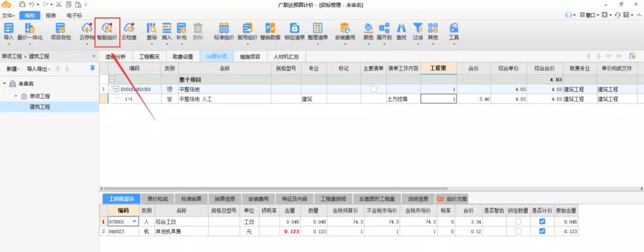Viewport: 644px width, 252px height.
Task: Switch to the 电子标 ribbon tab
Action: click(75, 16)
